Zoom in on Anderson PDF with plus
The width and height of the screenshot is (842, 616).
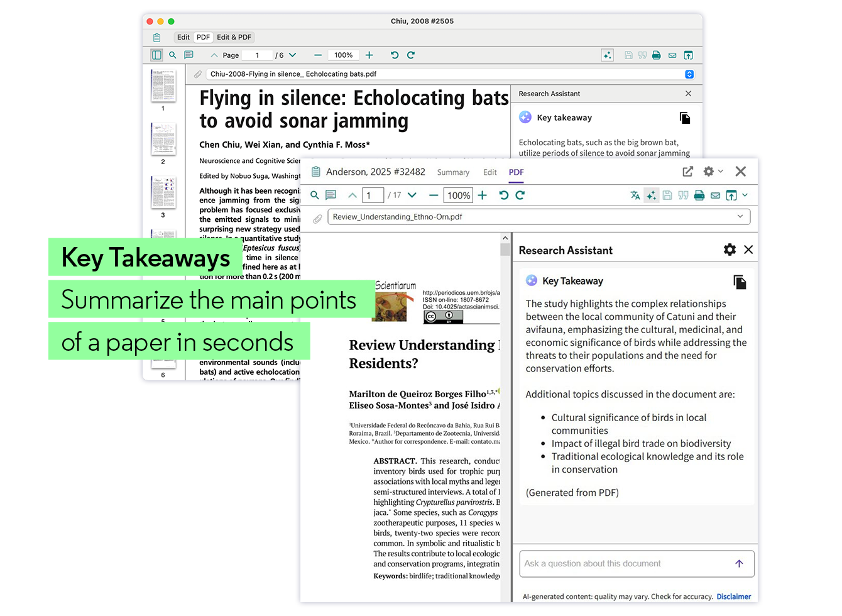tap(483, 195)
